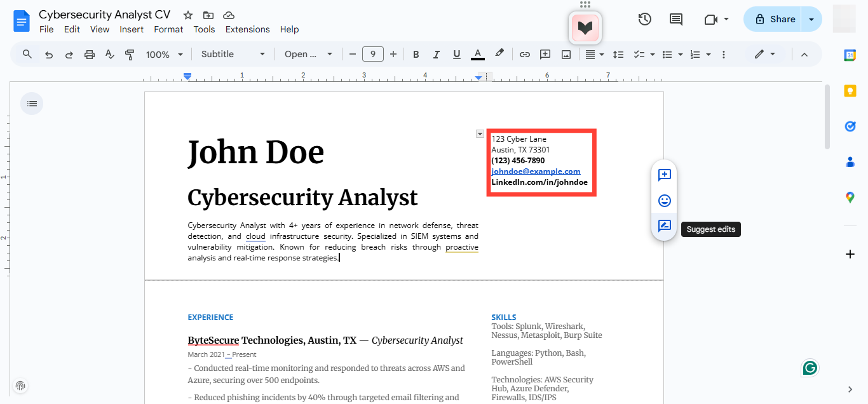Viewport: 868px width, 404px height.
Task: Show the document outline
Action: click(x=32, y=104)
